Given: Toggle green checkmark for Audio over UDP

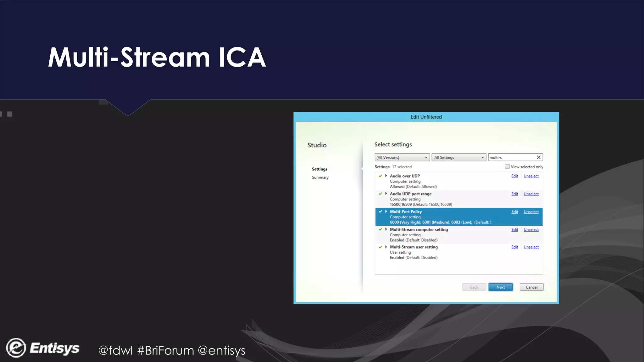Looking at the screenshot, I should click(x=380, y=176).
